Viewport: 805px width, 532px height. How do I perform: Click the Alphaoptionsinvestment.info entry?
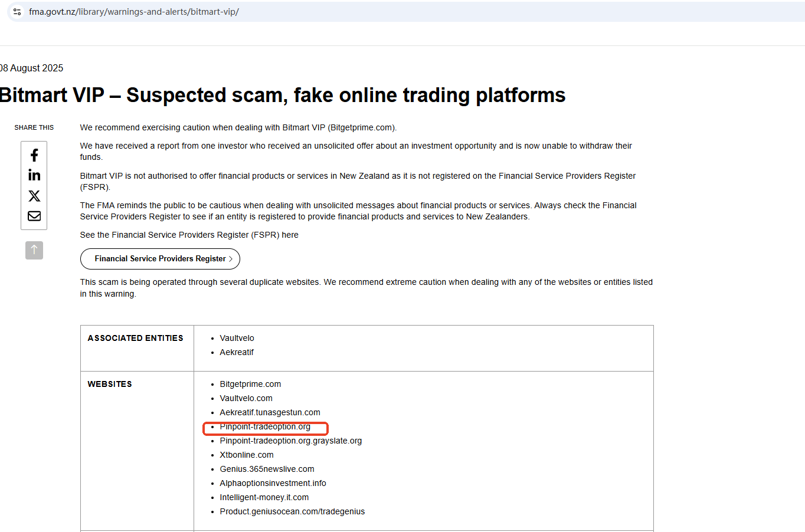tap(273, 484)
